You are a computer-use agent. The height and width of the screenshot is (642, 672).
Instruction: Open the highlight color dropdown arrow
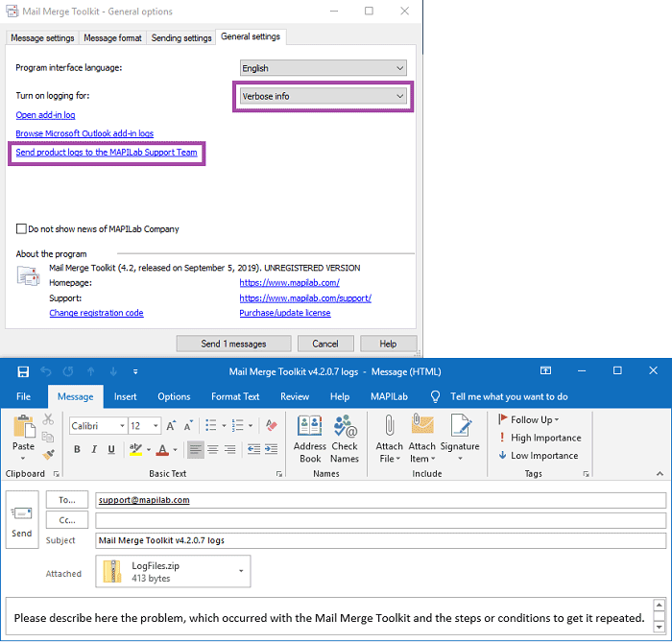point(148,450)
